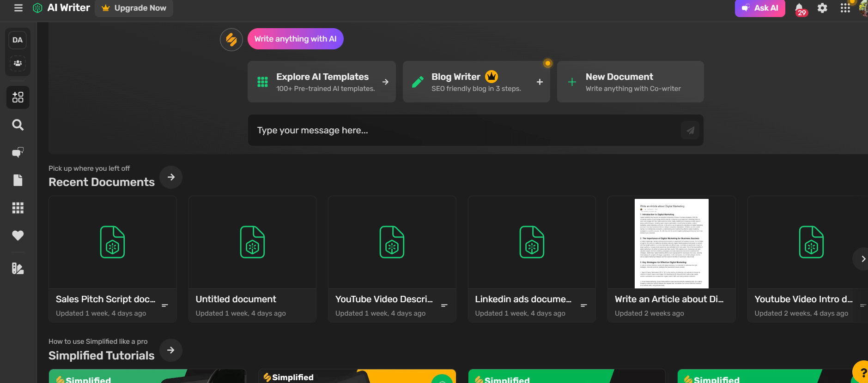Open Write an Article about Digital thumbnail
Screen dimensions: 868x383
(672, 244)
